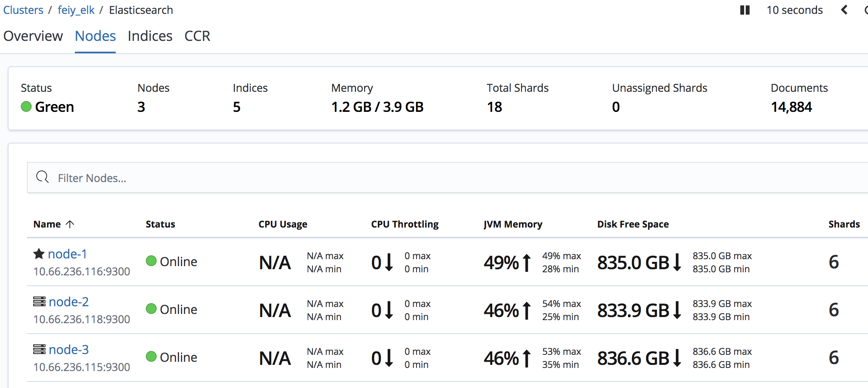Image resolution: width=868 pixels, height=388 pixels.
Task: Open the feiy_elk breadcrumb link
Action: click(76, 10)
